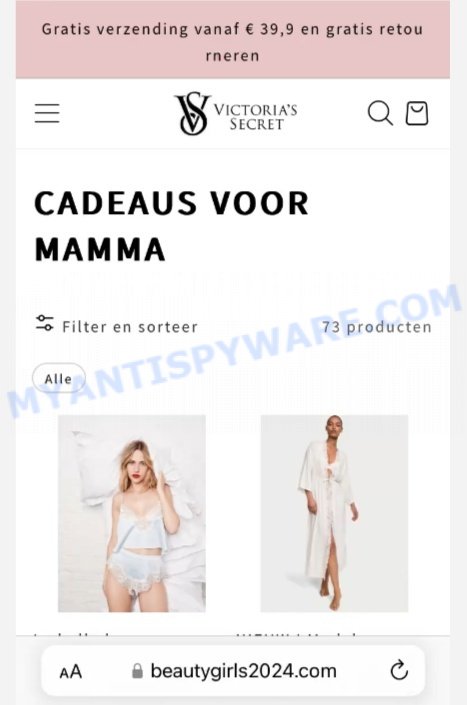Screen dimensions: 467x705
Task: Tap the partially visible second product title
Action: 297,635
